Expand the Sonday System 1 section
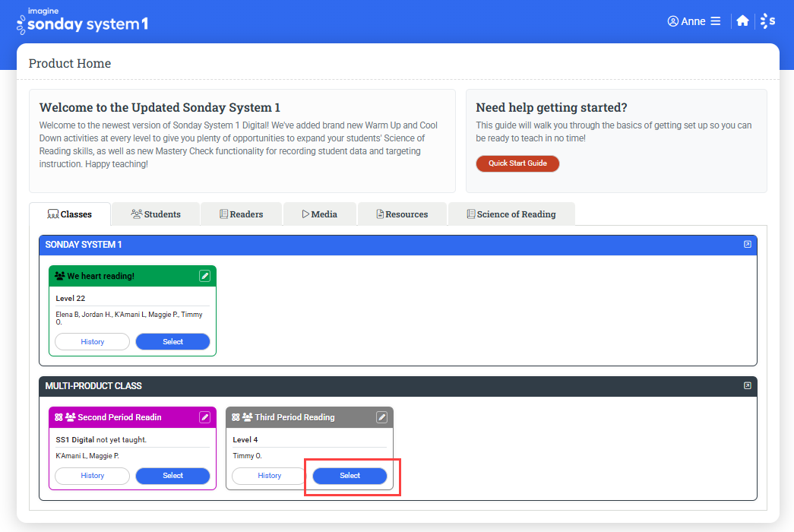The image size is (794, 532). 747,245
